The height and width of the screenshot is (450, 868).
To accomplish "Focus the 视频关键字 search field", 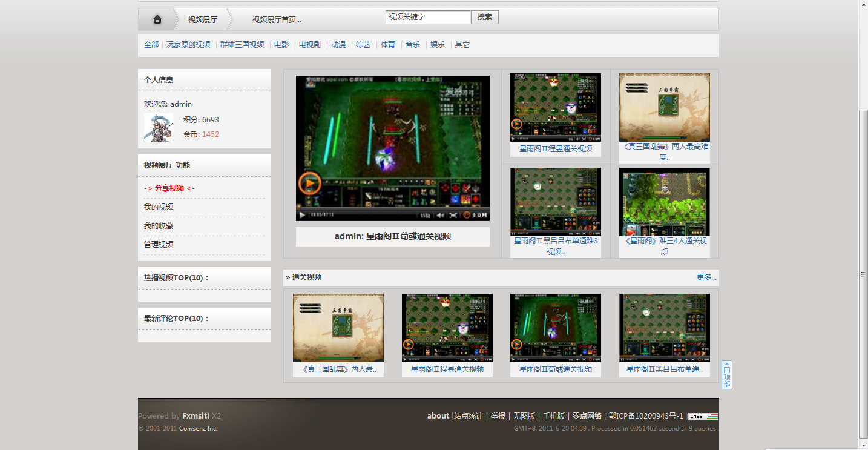I will click(428, 17).
